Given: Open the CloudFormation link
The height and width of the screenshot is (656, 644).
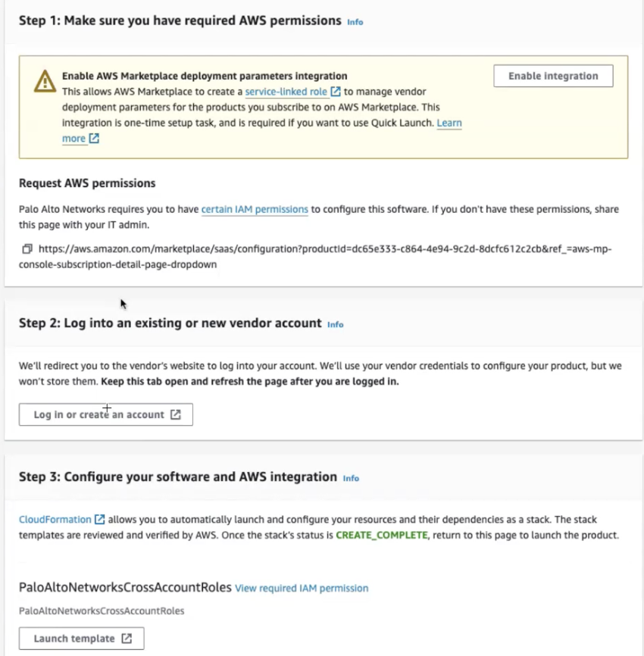Looking at the screenshot, I should tap(55, 520).
